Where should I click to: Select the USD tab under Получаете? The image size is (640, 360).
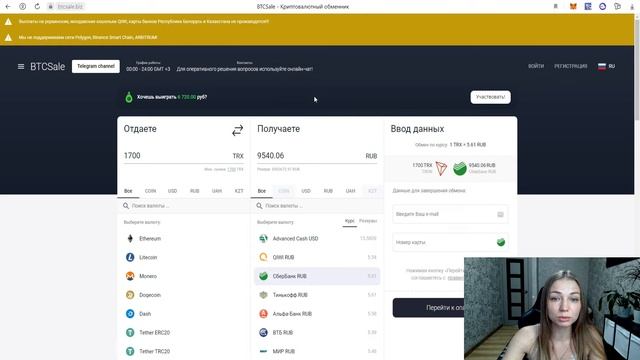306,191
